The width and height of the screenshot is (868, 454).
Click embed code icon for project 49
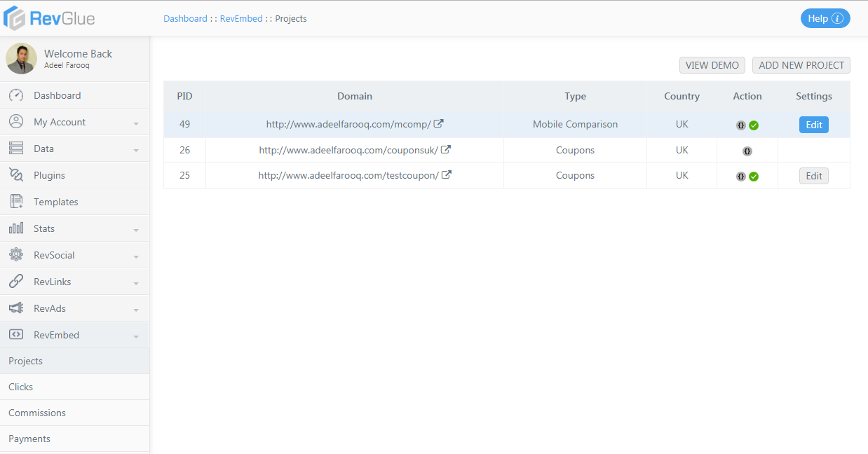[741, 125]
